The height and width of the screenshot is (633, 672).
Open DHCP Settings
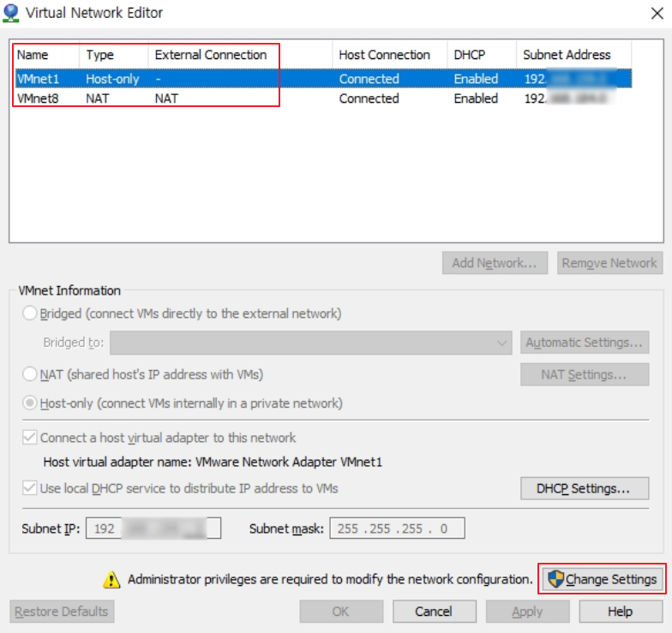585,488
